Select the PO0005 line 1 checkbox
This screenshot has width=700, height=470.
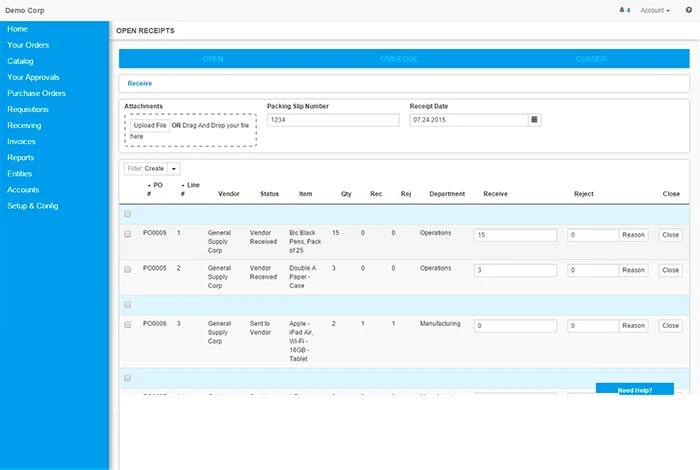pyautogui.click(x=128, y=234)
